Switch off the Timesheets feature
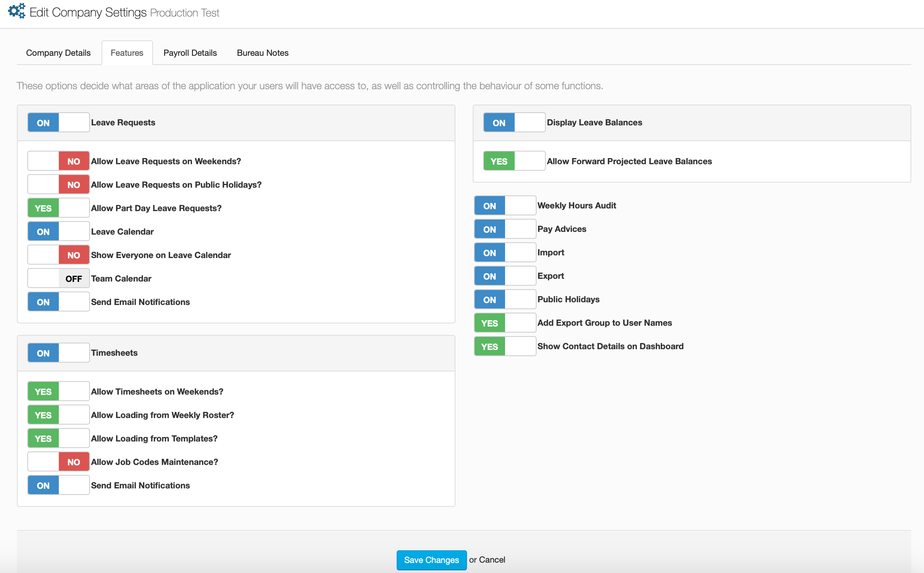 coord(58,353)
